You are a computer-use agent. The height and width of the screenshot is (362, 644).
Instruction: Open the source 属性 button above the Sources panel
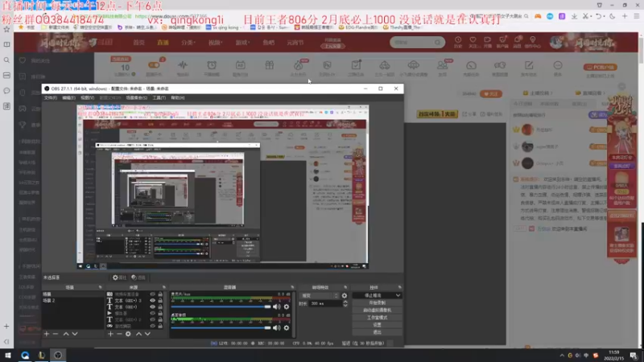119,278
